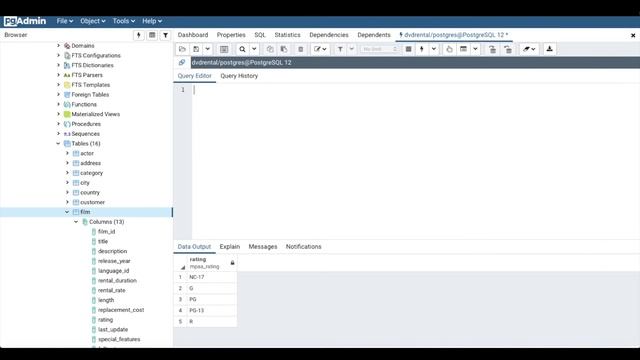Select the rental_rate column in tree
The width and height of the screenshot is (640, 360).
click(x=112, y=291)
